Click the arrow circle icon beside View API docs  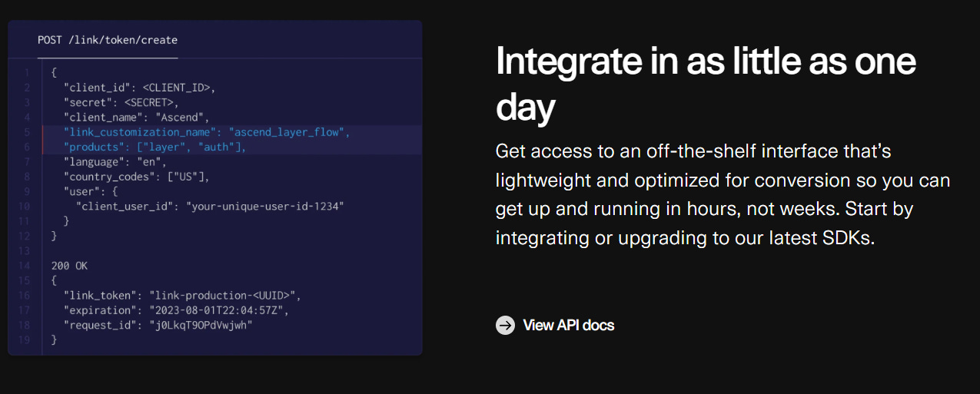[x=505, y=325]
